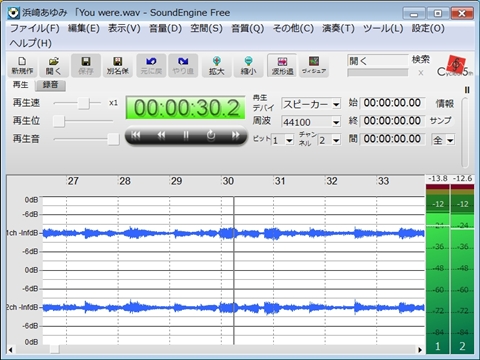480x360 pixels.
Task: Zoom in with the 拡大 icon
Action: click(217, 66)
